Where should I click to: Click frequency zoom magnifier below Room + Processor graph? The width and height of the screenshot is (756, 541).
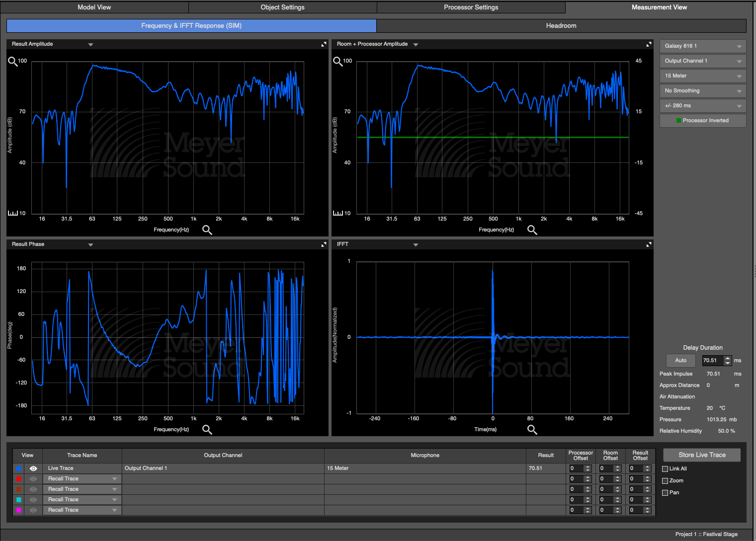[x=532, y=230]
